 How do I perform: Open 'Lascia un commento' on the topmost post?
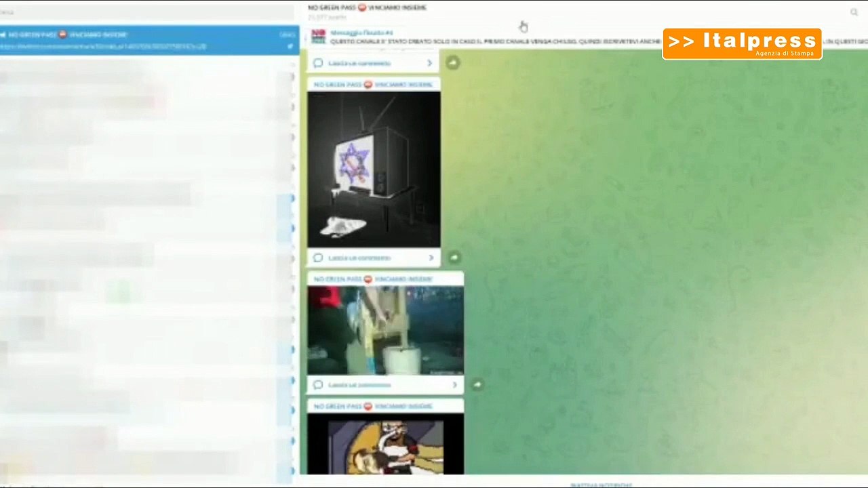pos(359,63)
